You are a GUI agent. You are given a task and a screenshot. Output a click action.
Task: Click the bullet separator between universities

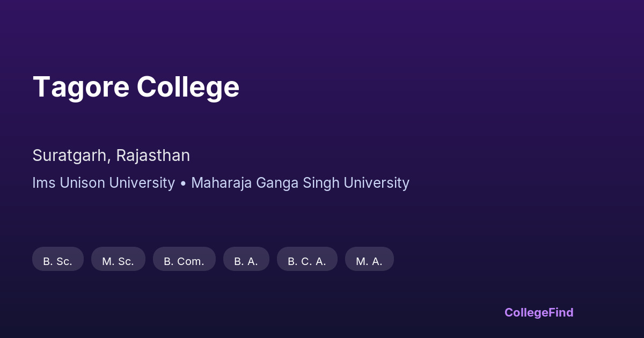pos(183,183)
